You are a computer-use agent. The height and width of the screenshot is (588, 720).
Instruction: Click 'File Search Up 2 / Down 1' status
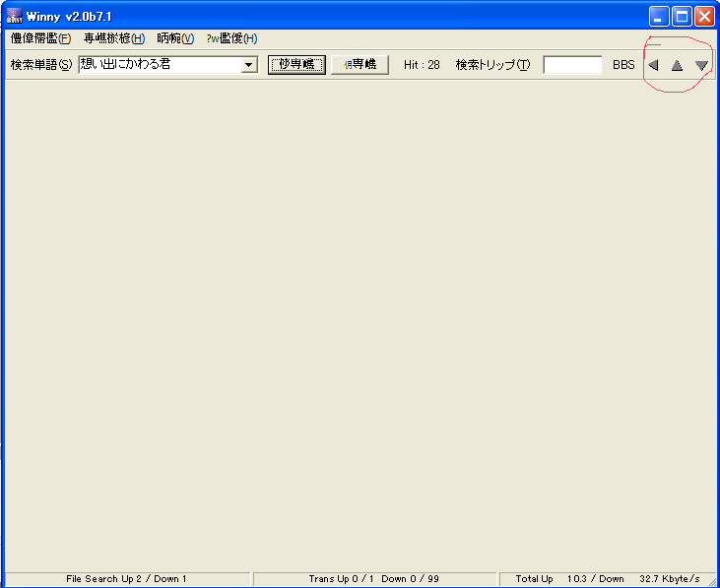[126, 579]
